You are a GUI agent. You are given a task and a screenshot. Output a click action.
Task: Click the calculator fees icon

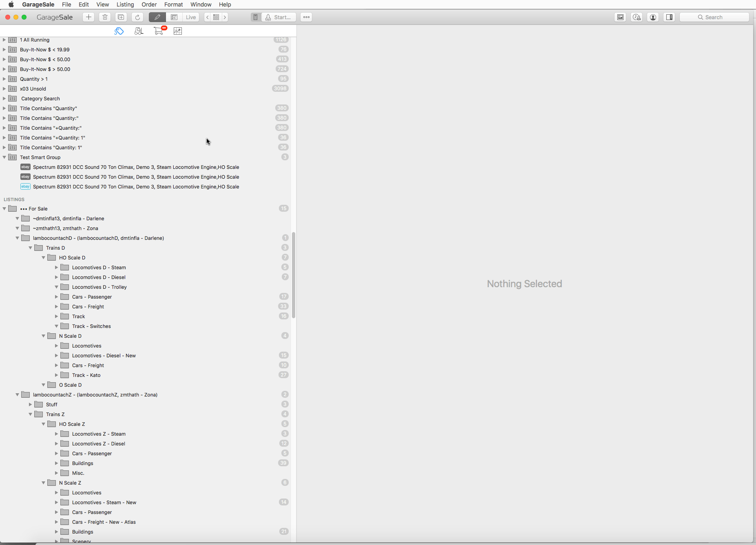[x=255, y=17]
